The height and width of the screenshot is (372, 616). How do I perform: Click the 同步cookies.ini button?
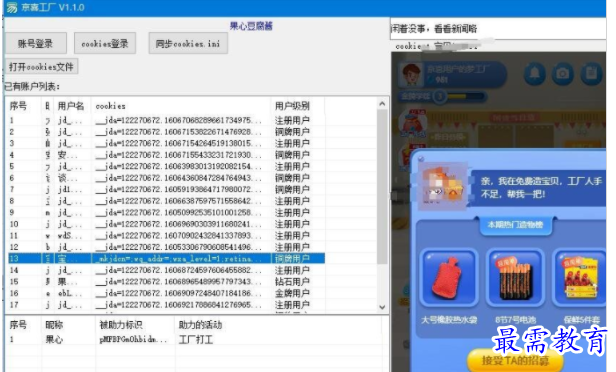[188, 43]
